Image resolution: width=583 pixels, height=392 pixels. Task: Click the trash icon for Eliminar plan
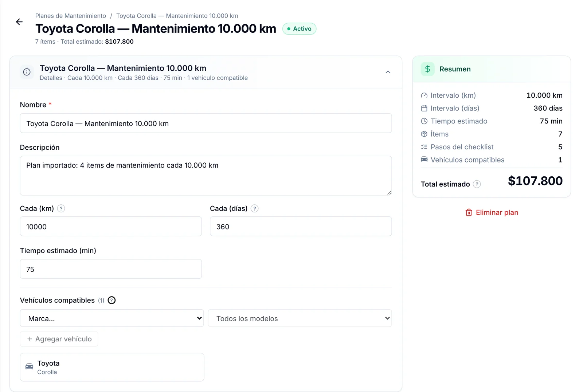[469, 212]
